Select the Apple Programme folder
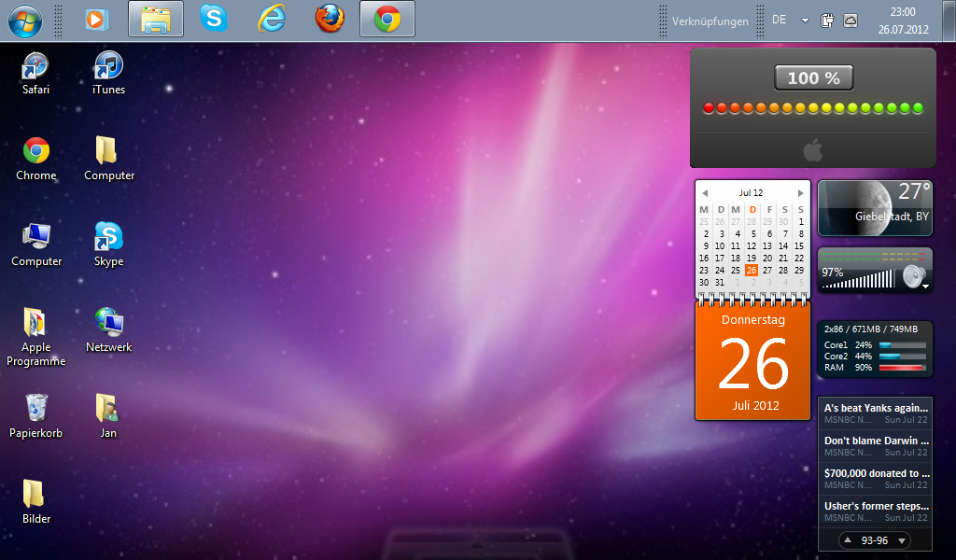 36,338
